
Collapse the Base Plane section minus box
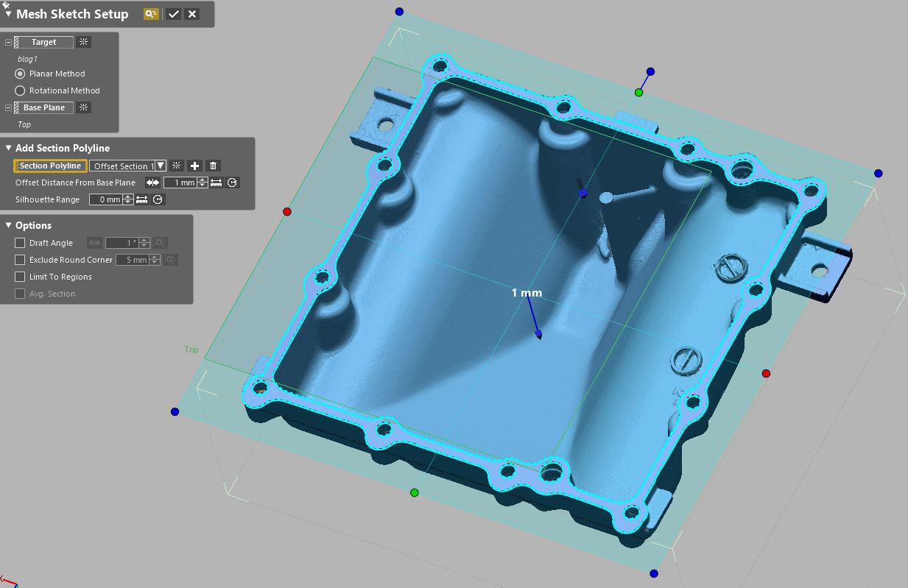pos(8,108)
